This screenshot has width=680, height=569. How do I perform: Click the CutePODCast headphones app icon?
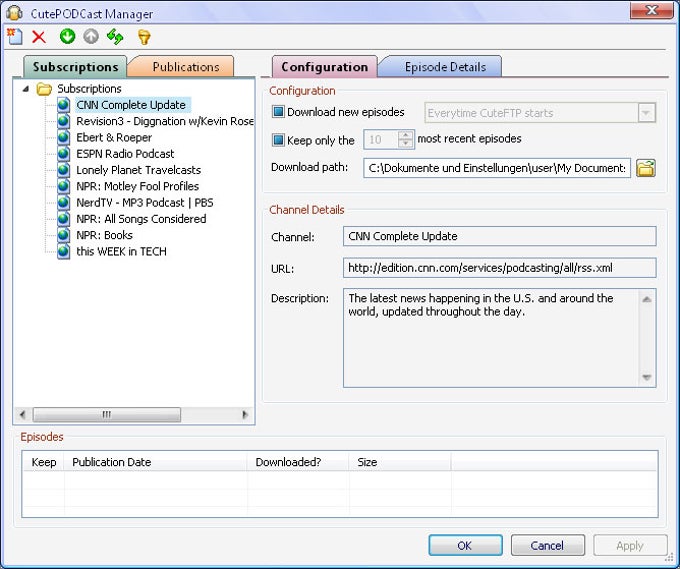pos(14,13)
